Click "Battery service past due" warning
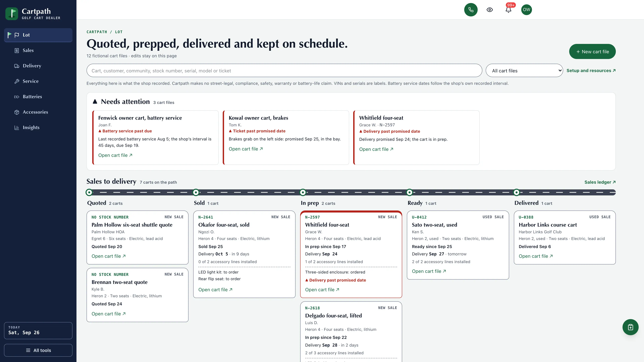The height and width of the screenshot is (362, 644). [125, 131]
